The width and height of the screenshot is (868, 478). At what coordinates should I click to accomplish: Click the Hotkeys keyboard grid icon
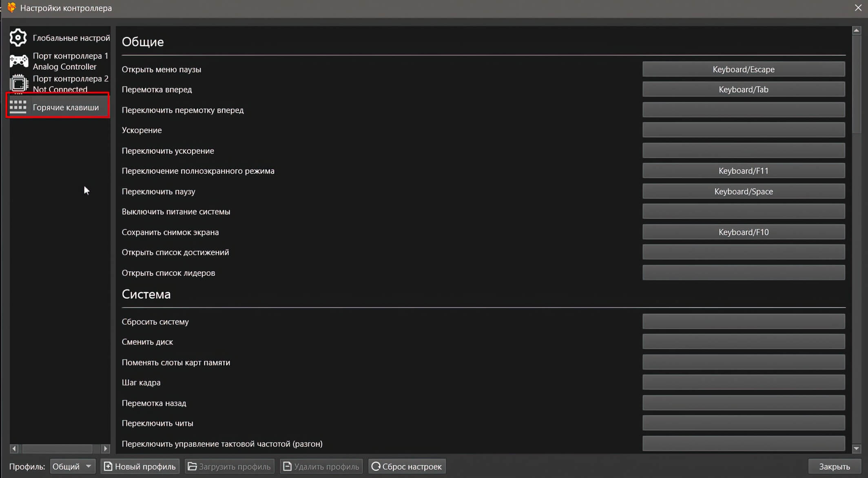click(18, 107)
